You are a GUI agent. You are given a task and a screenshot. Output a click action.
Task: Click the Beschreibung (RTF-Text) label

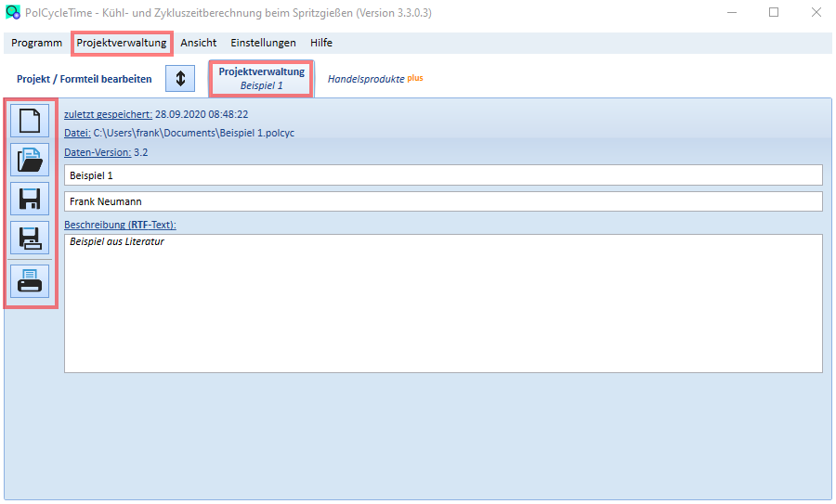point(120,225)
